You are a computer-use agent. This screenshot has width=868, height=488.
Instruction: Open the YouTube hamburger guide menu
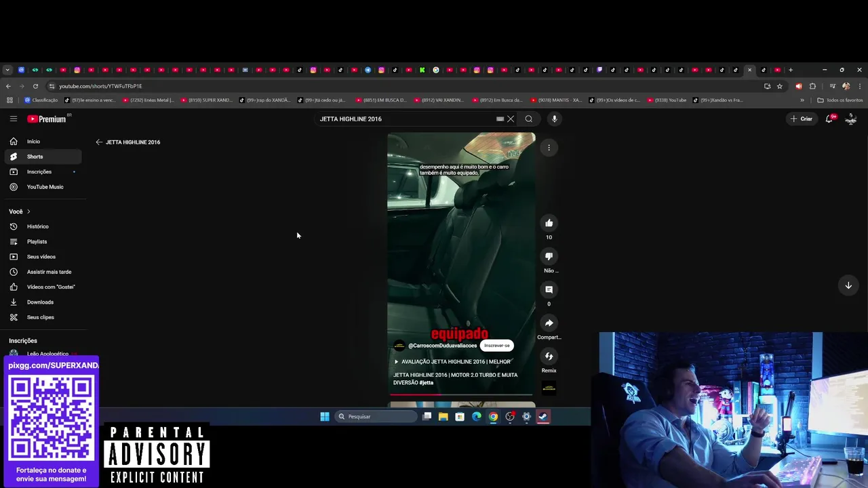click(13, 119)
